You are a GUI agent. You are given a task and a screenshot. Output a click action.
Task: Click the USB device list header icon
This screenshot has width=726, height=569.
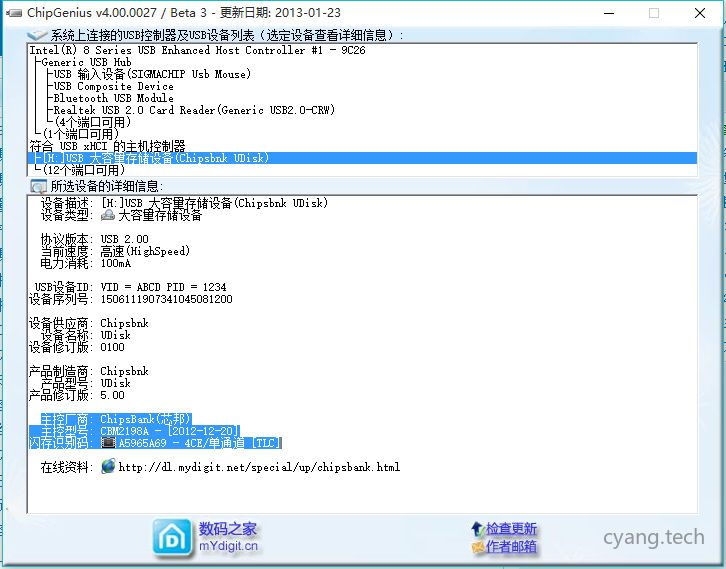[37, 35]
